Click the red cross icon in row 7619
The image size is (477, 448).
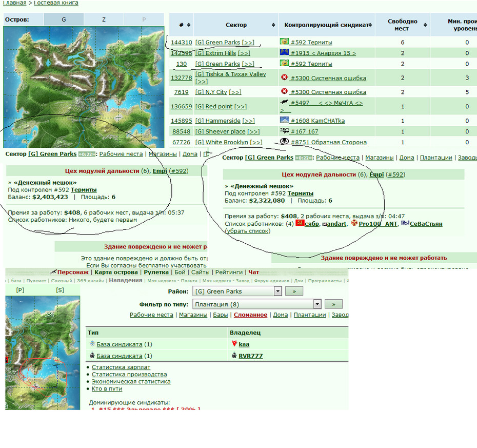(x=284, y=91)
